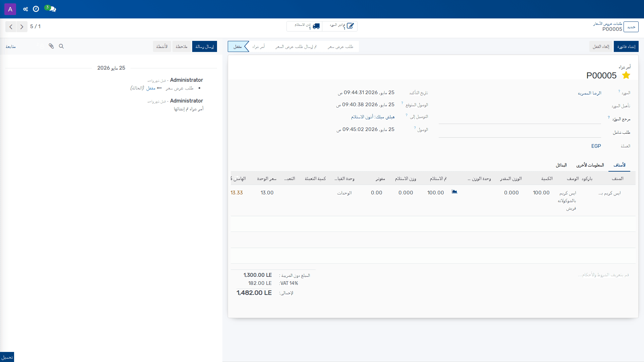The height and width of the screenshot is (362, 644).
Task: Click the إنشاء فاتورة button
Action: 626,47
